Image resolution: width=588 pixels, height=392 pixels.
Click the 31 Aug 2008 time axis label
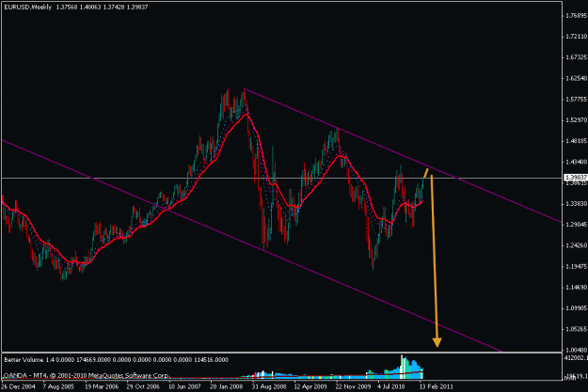pyautogui.click(x=269, y=387)
